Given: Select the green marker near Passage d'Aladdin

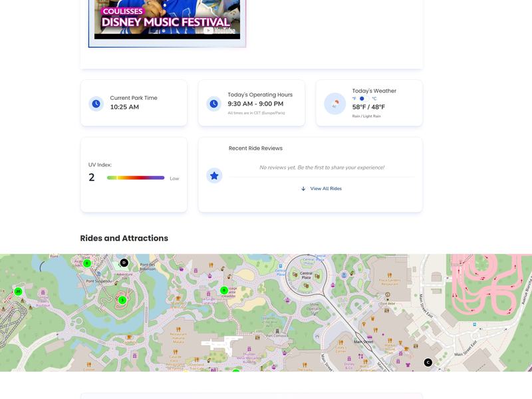Looking at the screenshot, I should [x=223, y=291].
